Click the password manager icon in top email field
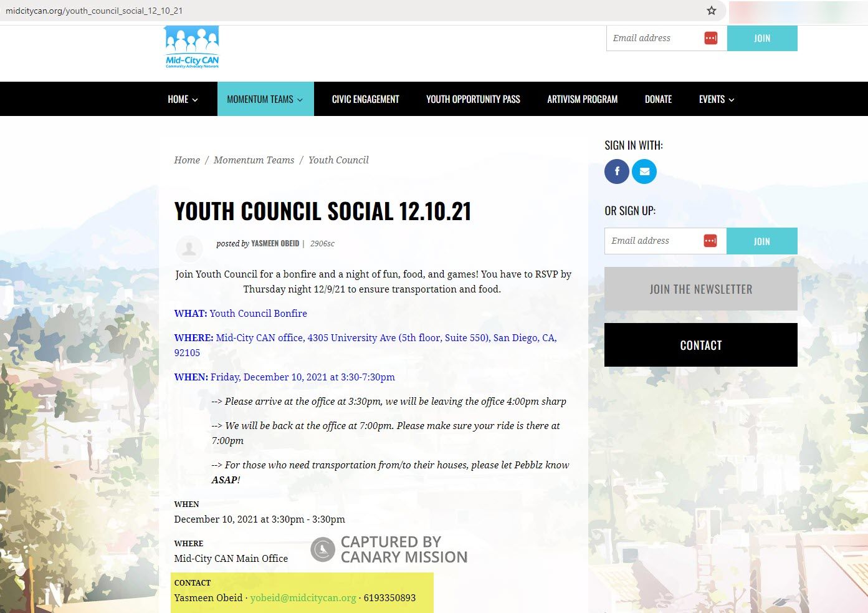 point(710,37)
